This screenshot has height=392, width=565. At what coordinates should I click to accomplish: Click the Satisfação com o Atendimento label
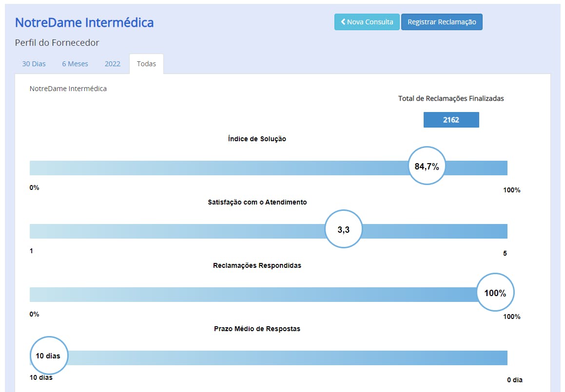pyautogui.click(x=257, y=202)
